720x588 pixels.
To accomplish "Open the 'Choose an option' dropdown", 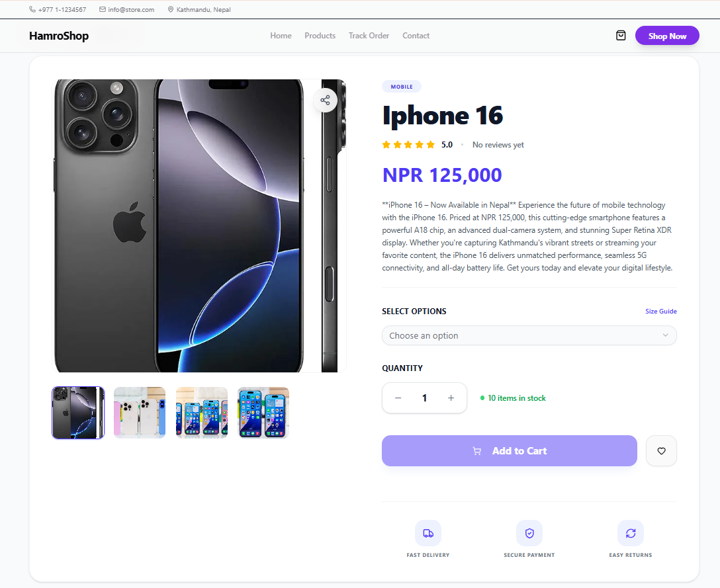I will (529, 336).
